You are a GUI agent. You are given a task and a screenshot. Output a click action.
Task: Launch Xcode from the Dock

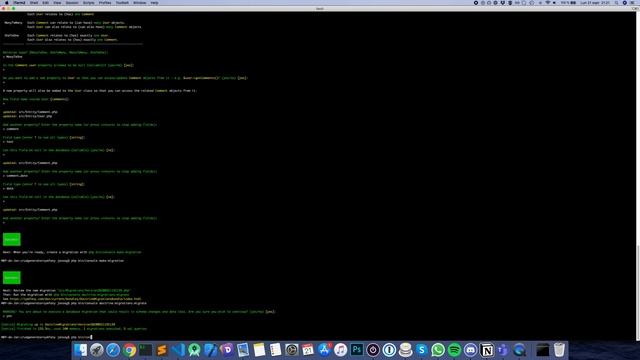pos(211,350)
